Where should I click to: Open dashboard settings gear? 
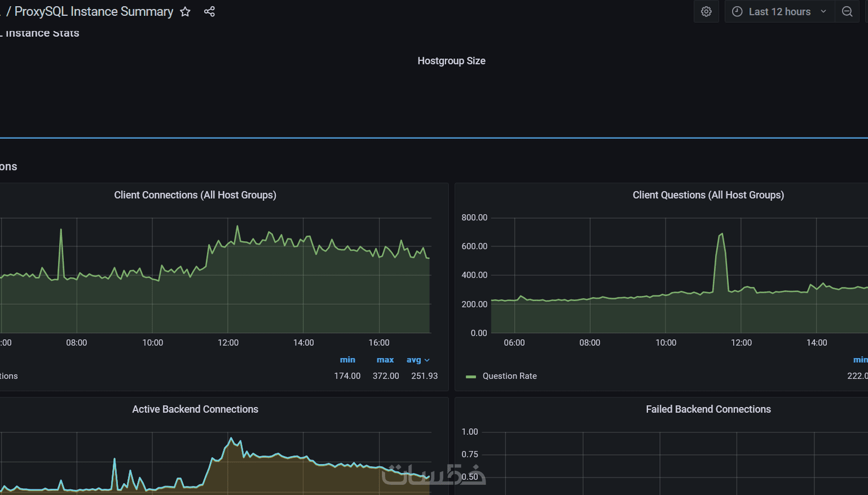point(706,12)
